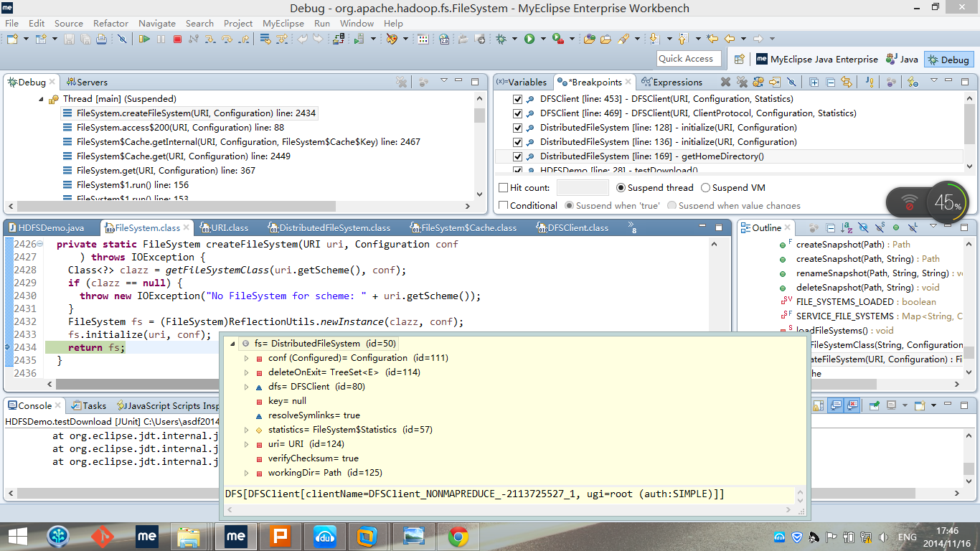
Task: Click Remove All Breakpoints double-X icon
Action: coord(742,82)
